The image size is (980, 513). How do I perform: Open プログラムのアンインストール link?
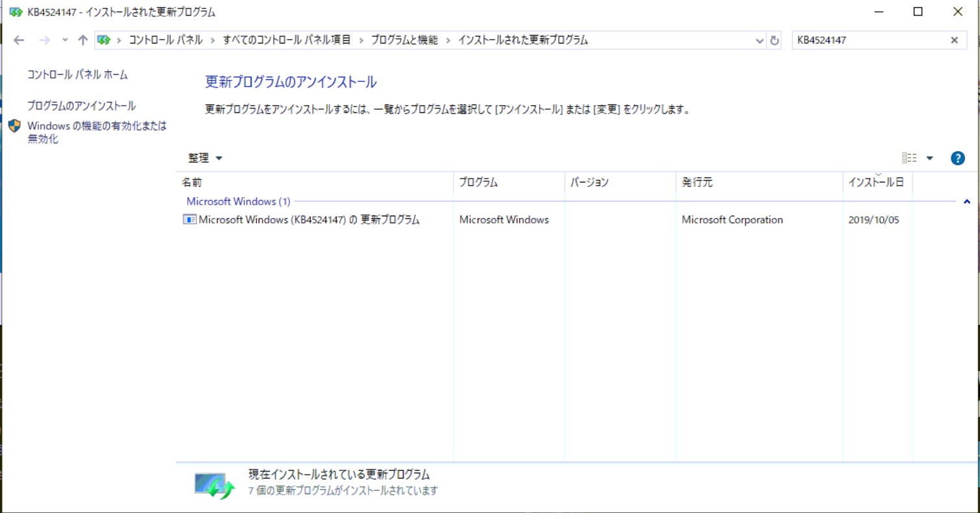(81, 106)
